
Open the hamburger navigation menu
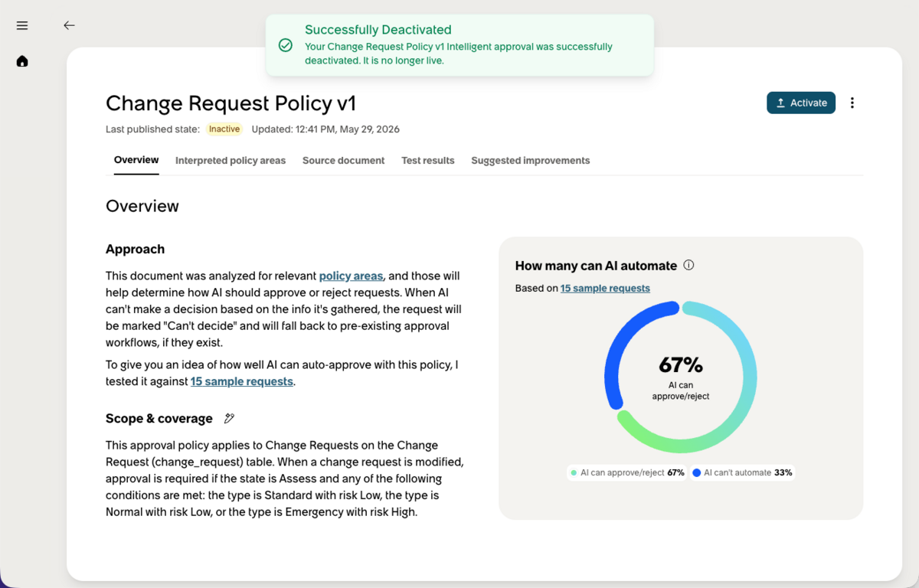tap(22, 25)
